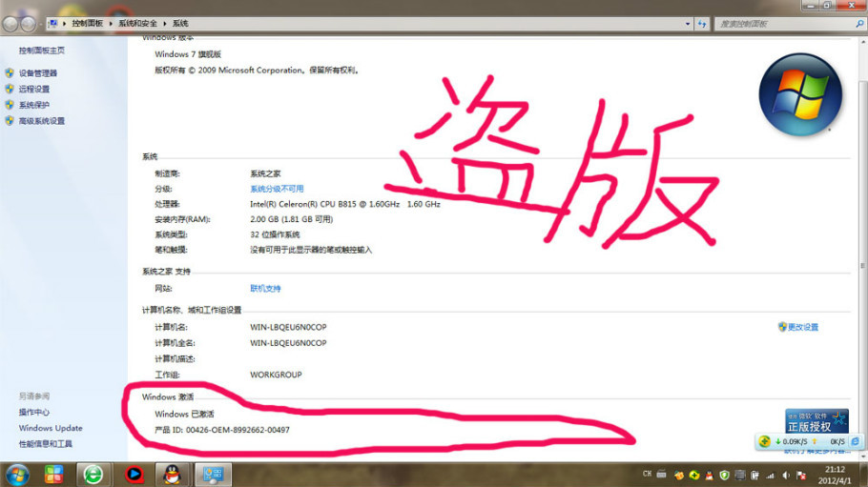The height and width of the screenshot is (487, 868).
Task: Click the refresh button beside the address bar
Action: click(x=701, y=22)
